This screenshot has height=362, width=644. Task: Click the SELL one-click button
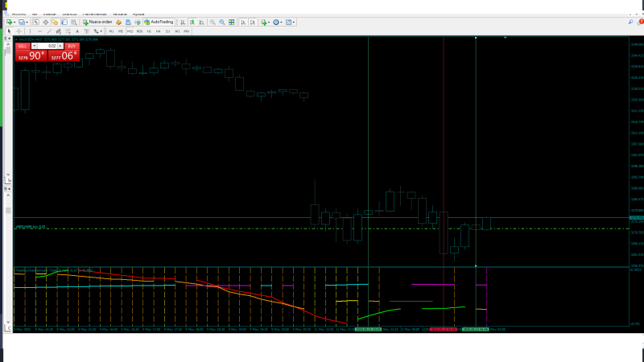tap(23, 46)
